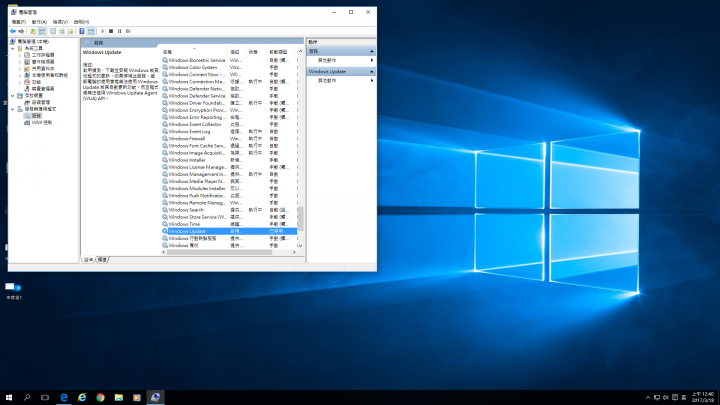Collapse the Storage tree node
Viewport: 720px width, 405px height.
coord(13,96)
